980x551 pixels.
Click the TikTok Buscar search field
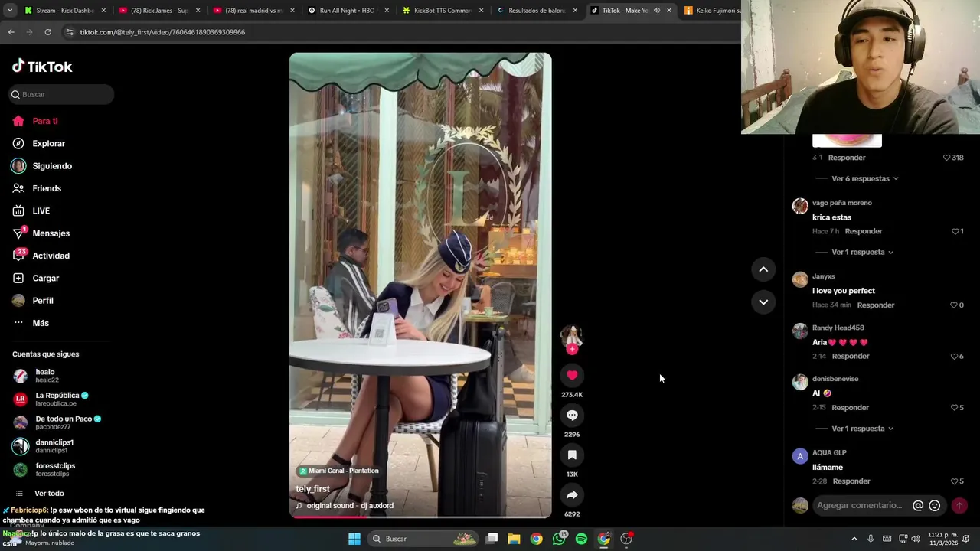(61, 94)
